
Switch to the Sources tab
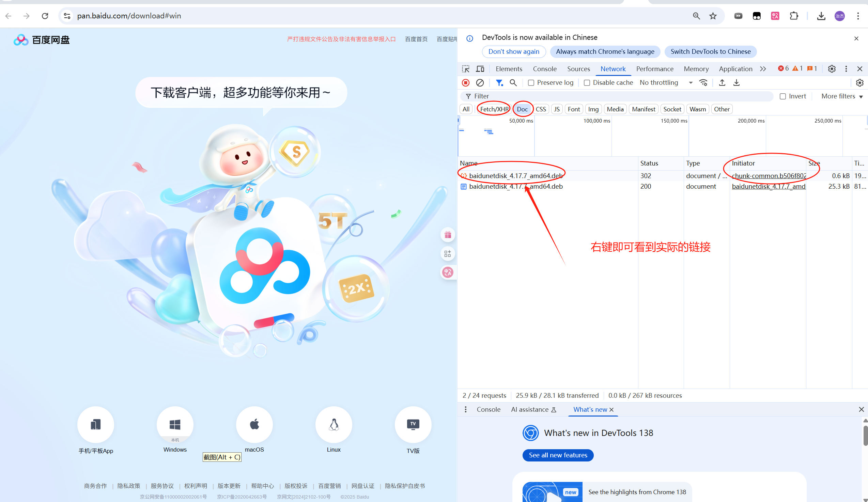tap(578, 69)
